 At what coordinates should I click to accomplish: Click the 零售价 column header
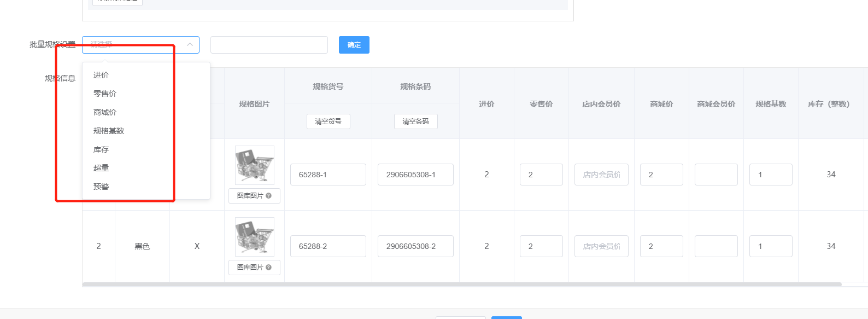coord(541,104)
